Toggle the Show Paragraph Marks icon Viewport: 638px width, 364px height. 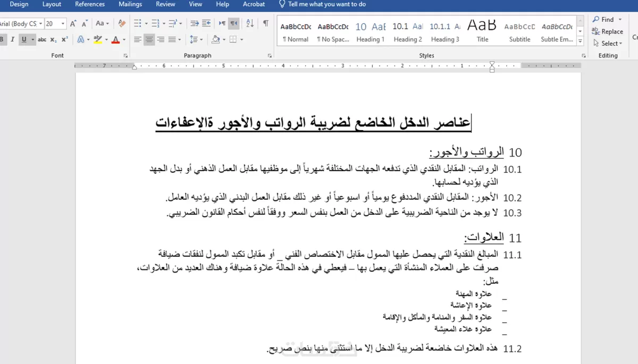tap(266, 24)
